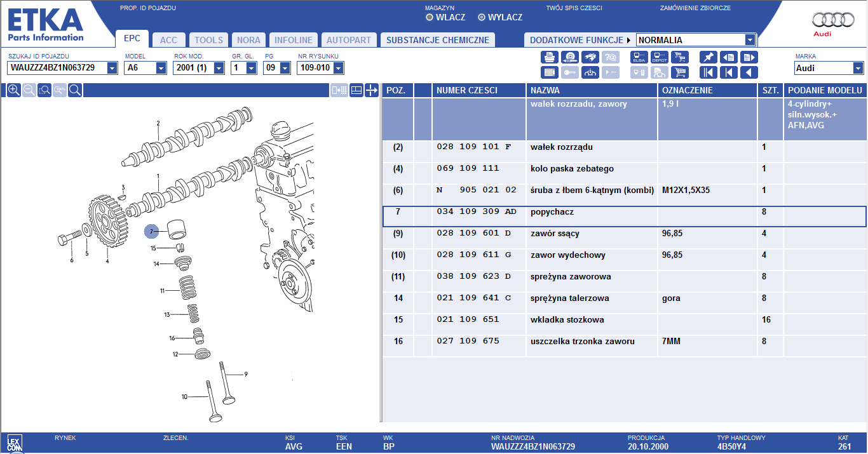The height and width of the screenshot is (454, 868).
Task: Go to previous page with left document arrow
Action: point(729,57)
